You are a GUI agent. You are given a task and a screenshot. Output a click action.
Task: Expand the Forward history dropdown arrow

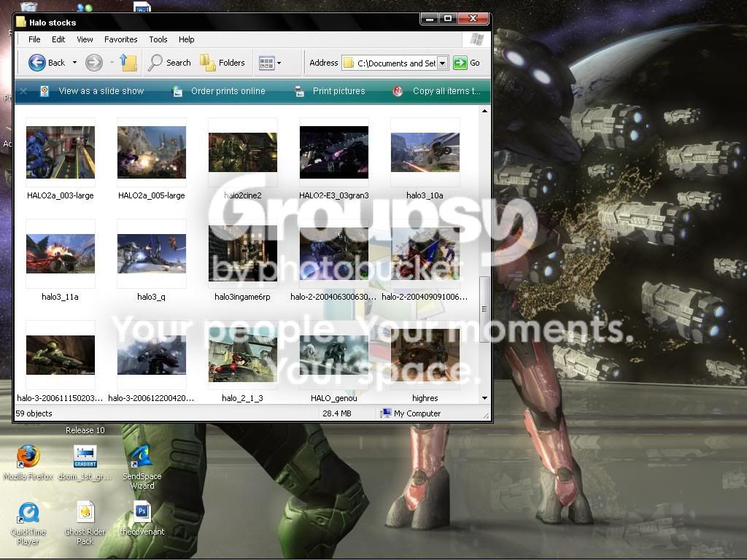click(112, 63)
